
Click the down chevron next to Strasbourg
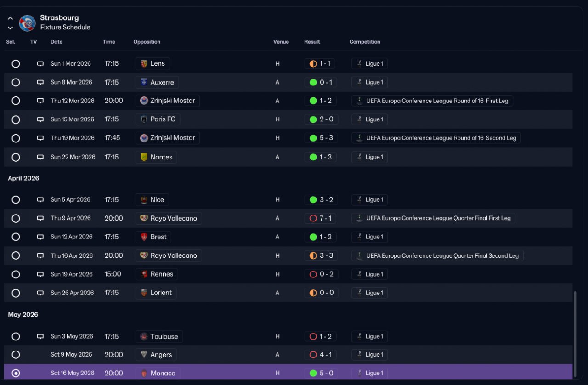click(10, 28)
